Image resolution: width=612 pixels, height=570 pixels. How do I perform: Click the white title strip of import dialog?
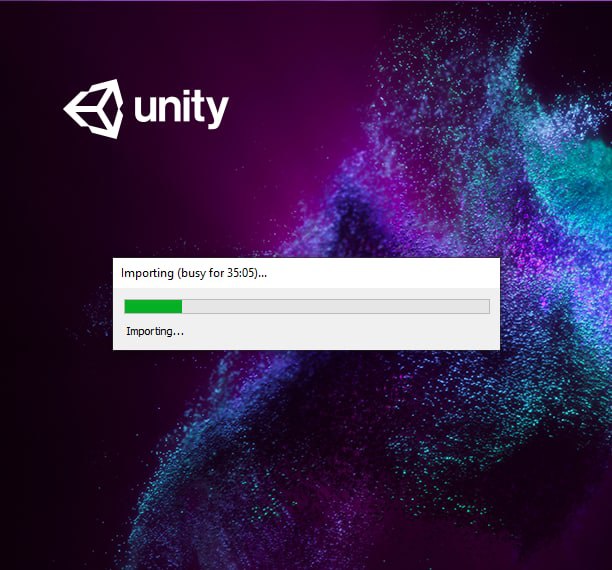[306, 273]
